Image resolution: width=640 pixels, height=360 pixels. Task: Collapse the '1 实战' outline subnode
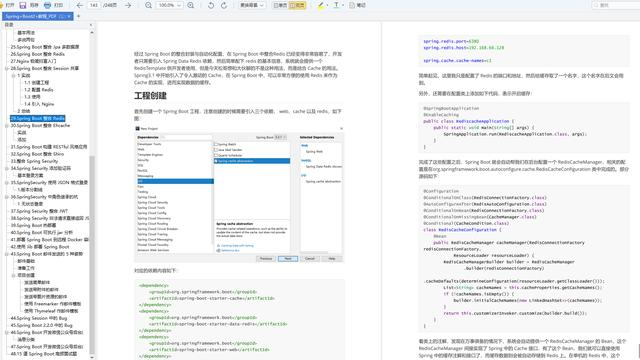[x=13, y=76]
